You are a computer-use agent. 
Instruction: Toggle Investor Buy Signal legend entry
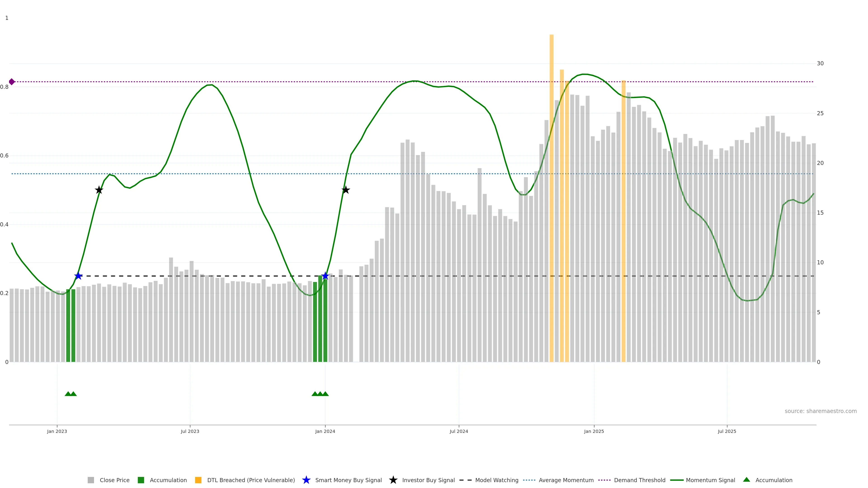click(x=428, y=480)
